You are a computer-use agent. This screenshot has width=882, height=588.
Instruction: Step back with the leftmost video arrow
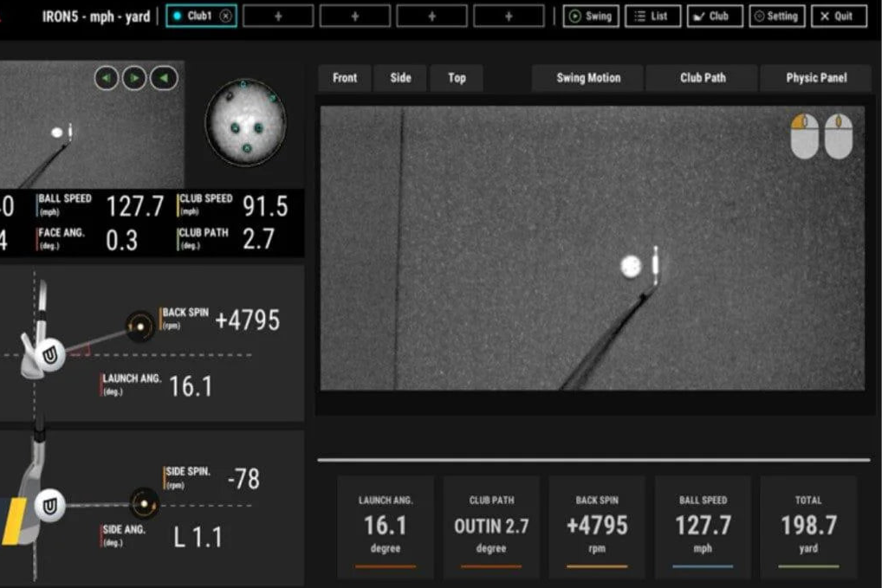[x=106, y=79]
